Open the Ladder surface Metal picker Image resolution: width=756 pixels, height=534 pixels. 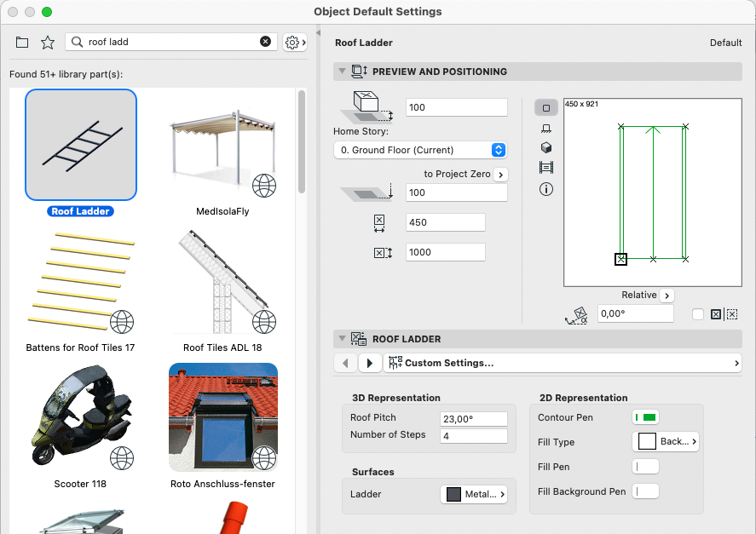474,494
